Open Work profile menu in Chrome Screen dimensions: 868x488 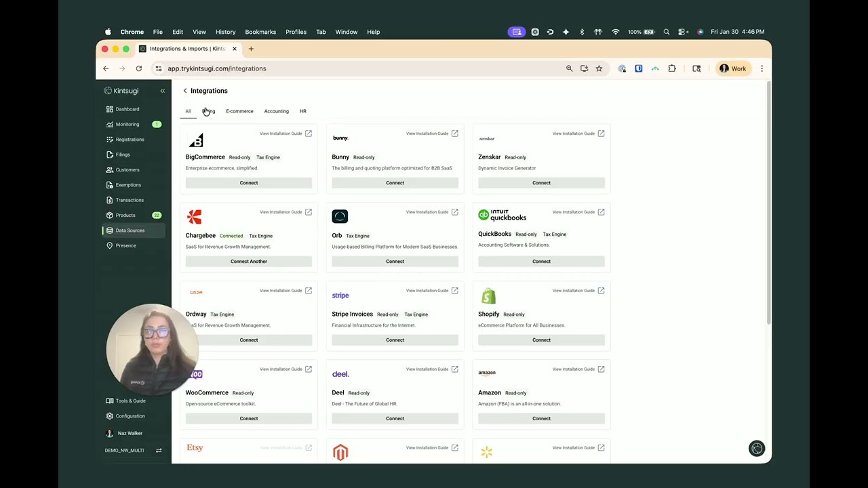coord(733,68)
